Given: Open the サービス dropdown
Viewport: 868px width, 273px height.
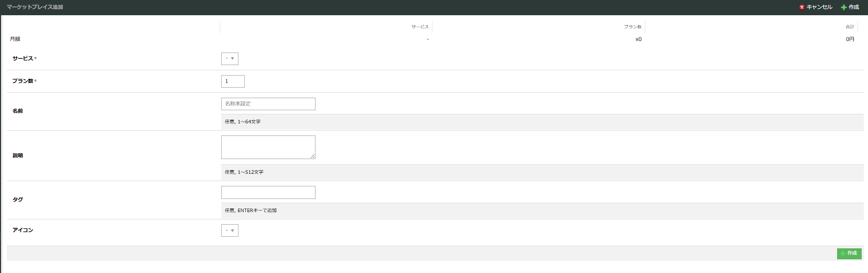Looking at the screenshot, I should pyautogui.click(x=230, y=59).
